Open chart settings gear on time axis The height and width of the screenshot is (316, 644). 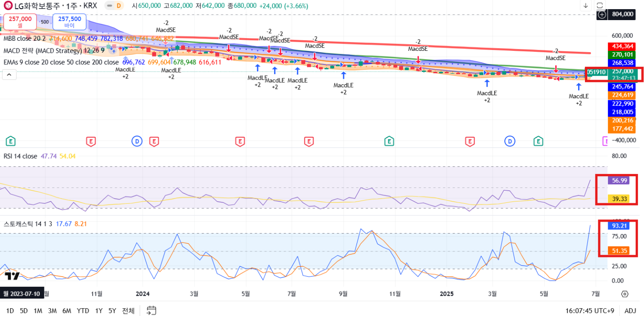click(x=624, y=294)
